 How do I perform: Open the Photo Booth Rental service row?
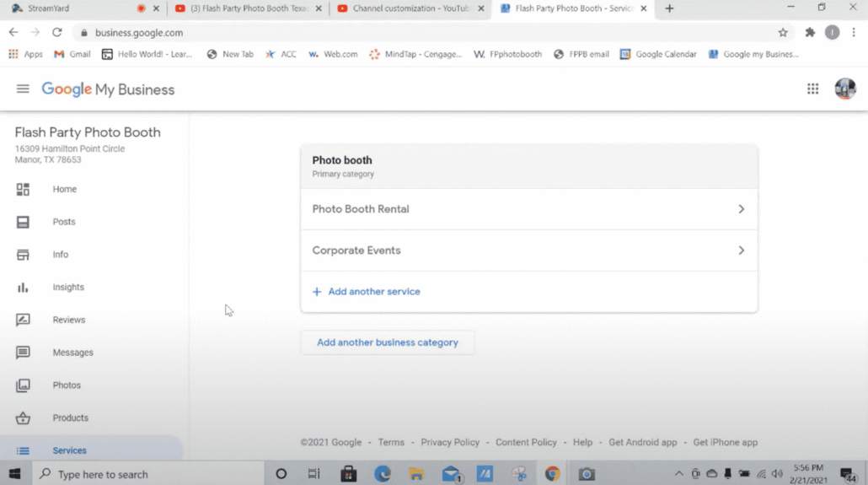click(x=528, y=209)
